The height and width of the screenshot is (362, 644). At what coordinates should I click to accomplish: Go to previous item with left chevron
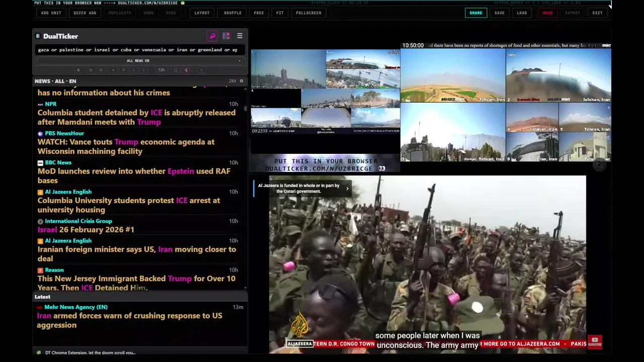(x=133, y=70)
